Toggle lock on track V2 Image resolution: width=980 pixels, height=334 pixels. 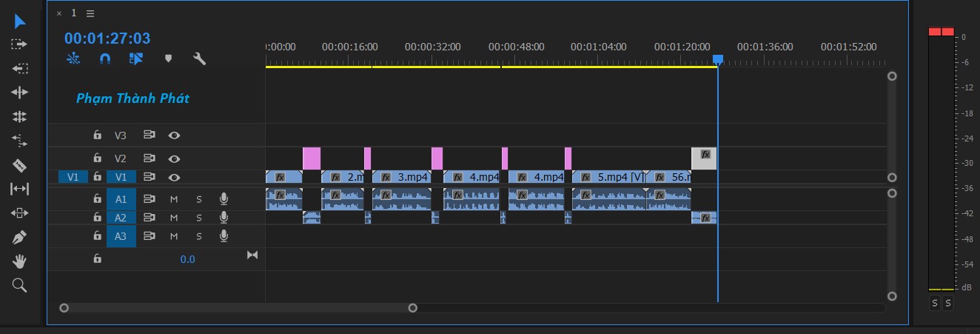coord(97,158)
